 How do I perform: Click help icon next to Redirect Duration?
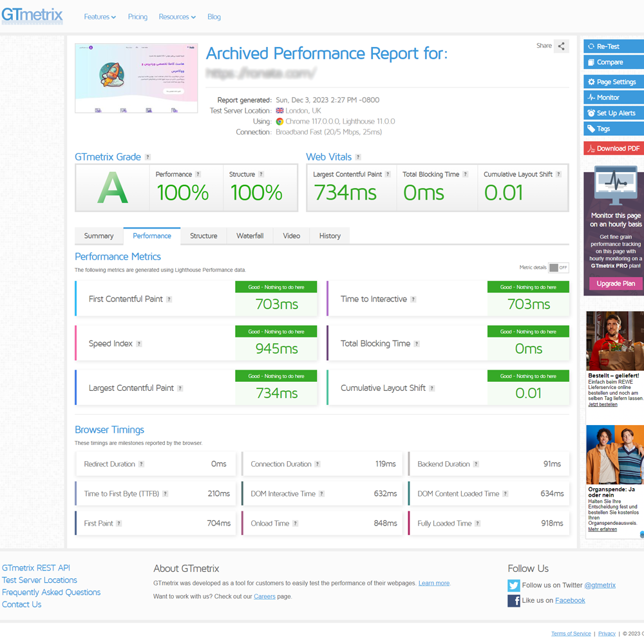141,464
